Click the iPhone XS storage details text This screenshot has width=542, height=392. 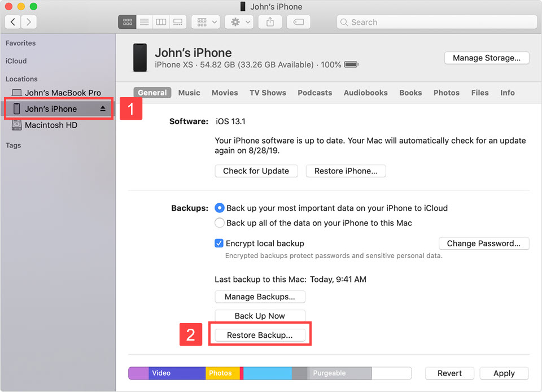tap(248, 65)
